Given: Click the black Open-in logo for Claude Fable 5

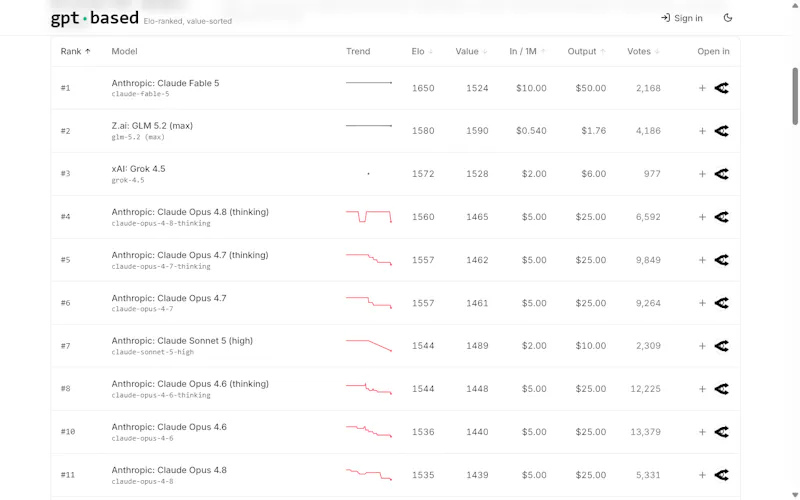Looking at the screenshot, I should click(x=721, y=88).
